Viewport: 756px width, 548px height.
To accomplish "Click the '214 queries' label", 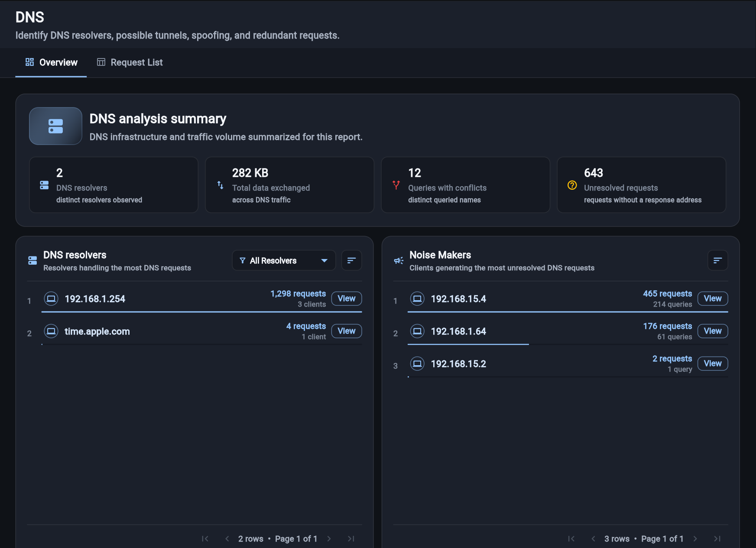I will (x=672, y=304).
